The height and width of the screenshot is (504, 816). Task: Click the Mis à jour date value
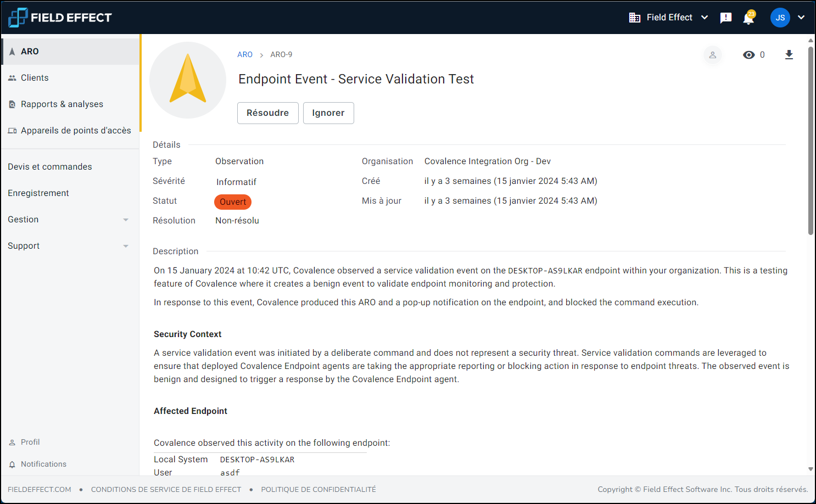[x=511, y=201]
